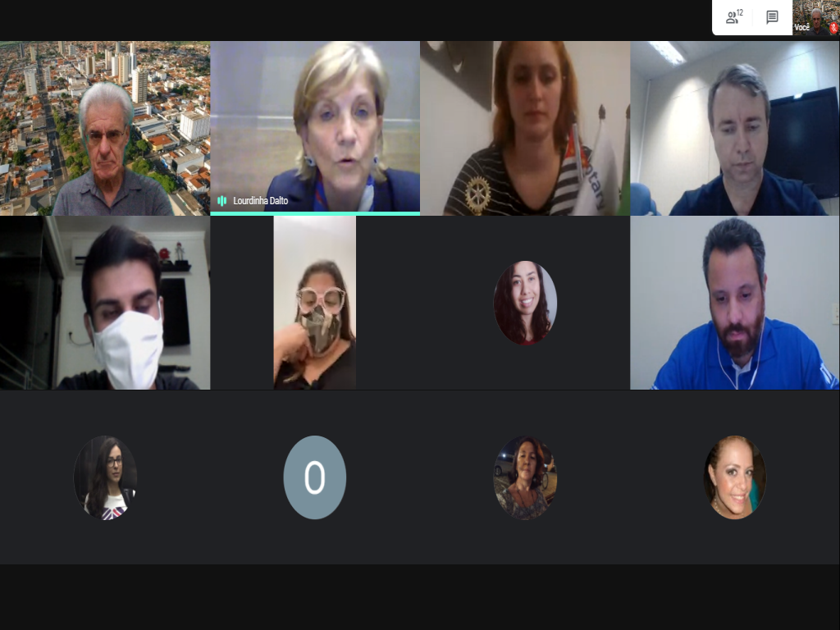Select the blonde smiling woman's avatar

point(734,477)
